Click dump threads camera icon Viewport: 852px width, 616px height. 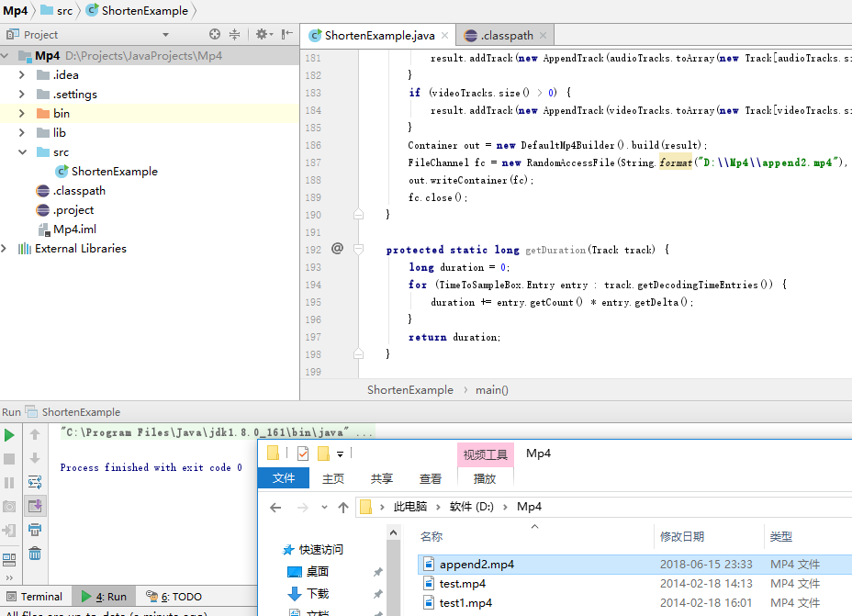click(x=9, y=507)
